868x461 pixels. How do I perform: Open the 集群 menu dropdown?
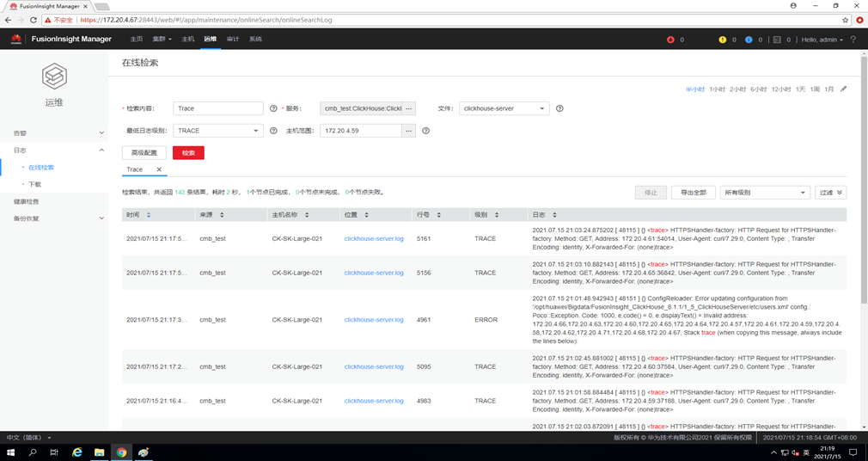[162, 40]
